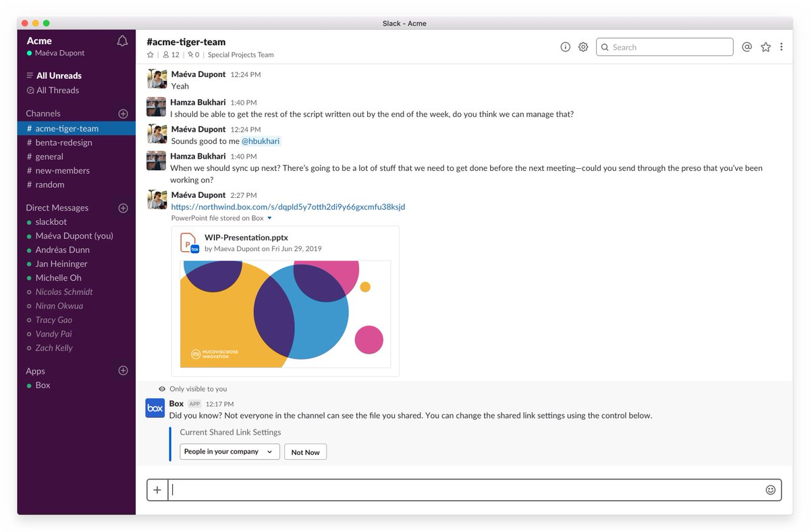The width and height of the screenshot is (810, 532).
Task: Open channel settings gear icon
Action: click(x=583, y=47)
